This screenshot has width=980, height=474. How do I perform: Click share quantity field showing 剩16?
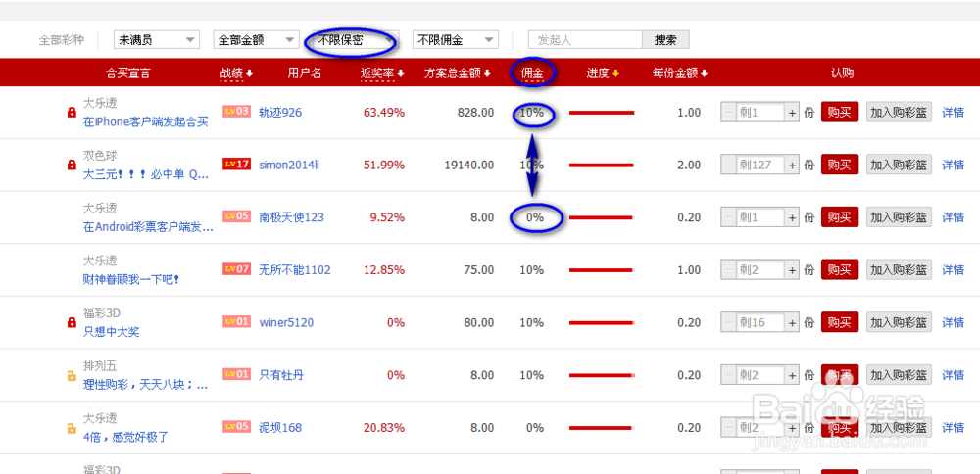[x=760, y=322]
